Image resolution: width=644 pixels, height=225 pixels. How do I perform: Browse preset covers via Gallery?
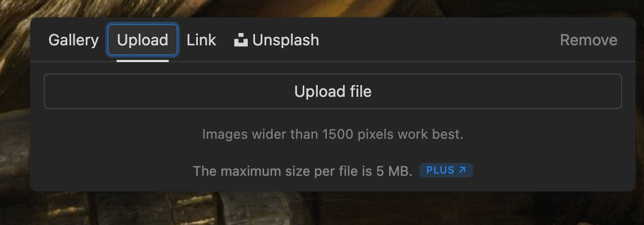73,40
